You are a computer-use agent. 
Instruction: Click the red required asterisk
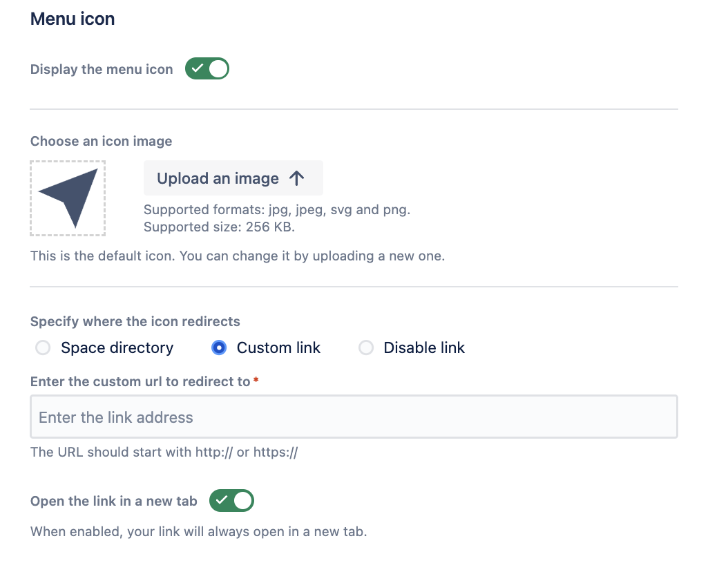[x=256, y=381]
